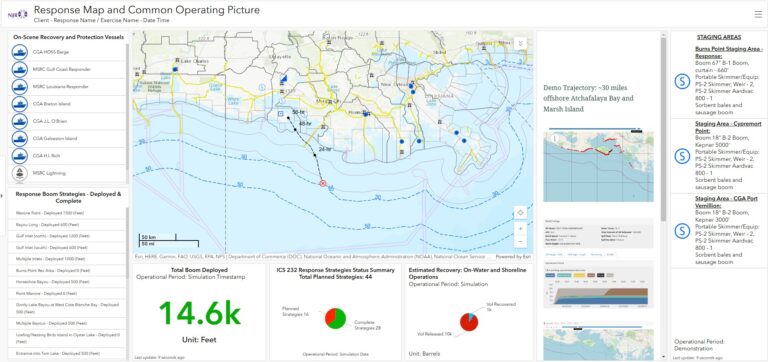This screenshot has height=362, width=768.
Task: Open the hamburger menu at top right
Action: click(x=758, y=14)
